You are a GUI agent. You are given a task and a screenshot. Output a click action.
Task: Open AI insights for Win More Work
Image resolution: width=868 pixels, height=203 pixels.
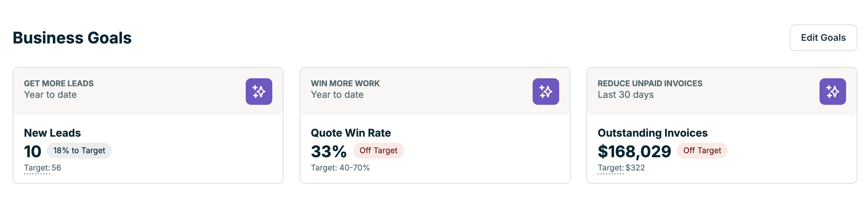[x=546, y=92]
